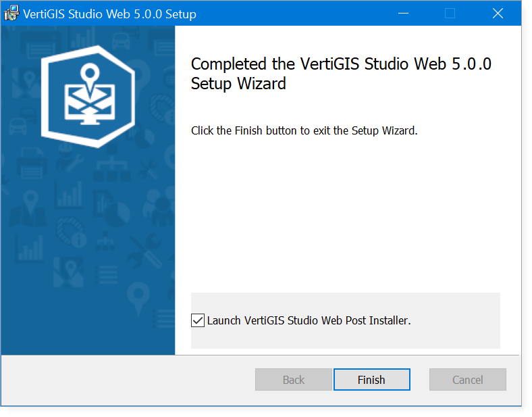The image size is (532, 417).
Task: Click the faint printer icon in the blue banner
Action: tap(32, 161)
